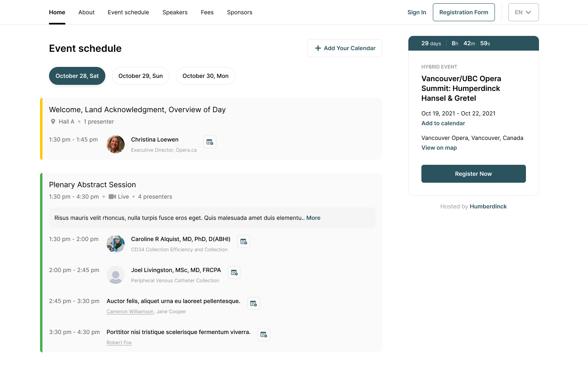Open the EN language dropdown

(x=523, y=12)
